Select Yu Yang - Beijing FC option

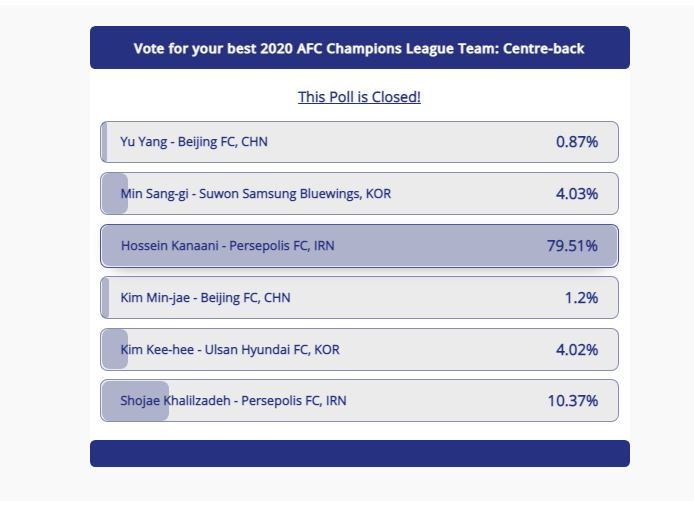click(194, 142)
